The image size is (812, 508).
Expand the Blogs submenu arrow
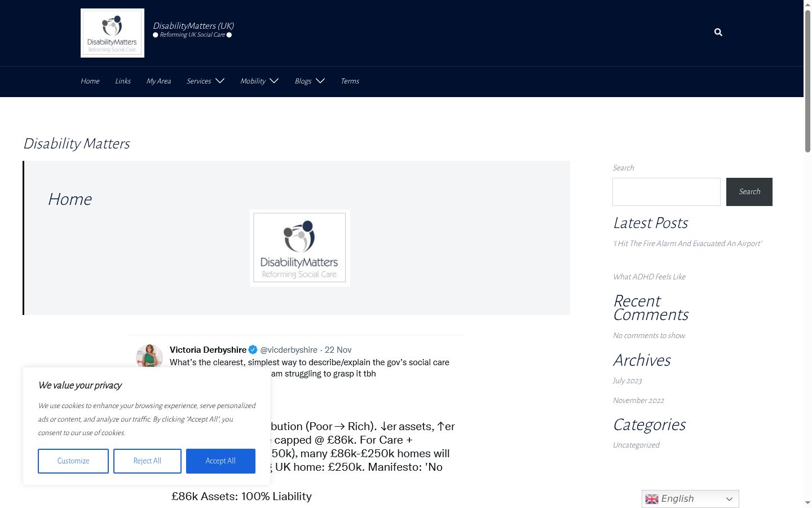coord(320,81)
